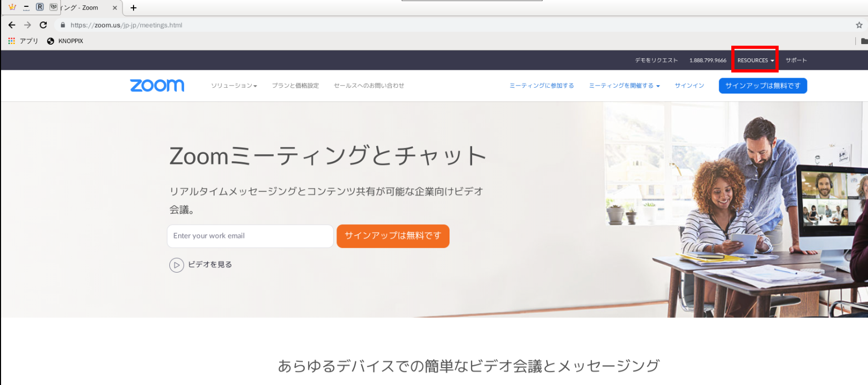This screenshot has height=385, width=868.
Task: Select the Zoom tab title
Action: coord(79,8)
